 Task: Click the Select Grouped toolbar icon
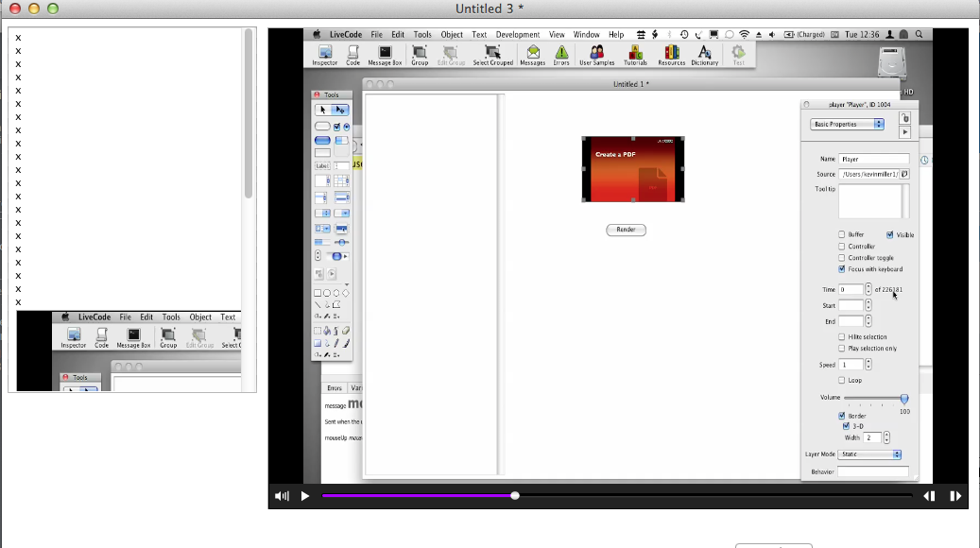coord(492,54)
